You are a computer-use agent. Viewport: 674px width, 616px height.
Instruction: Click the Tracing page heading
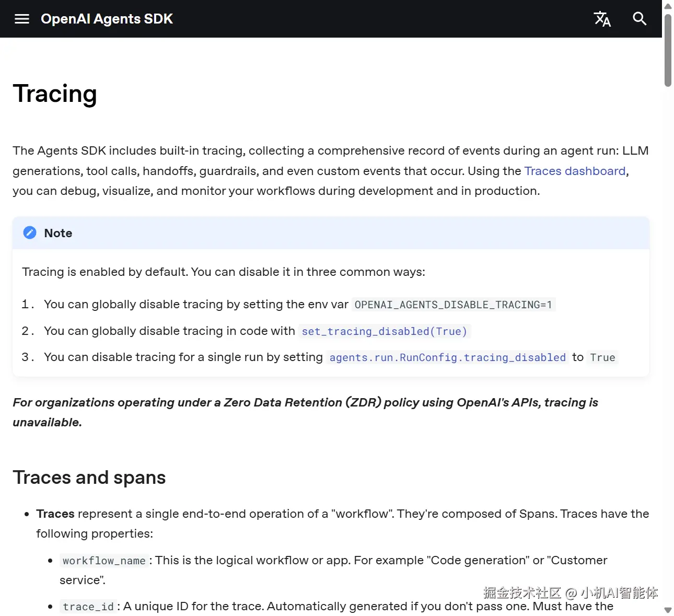(x=55, y=94)
